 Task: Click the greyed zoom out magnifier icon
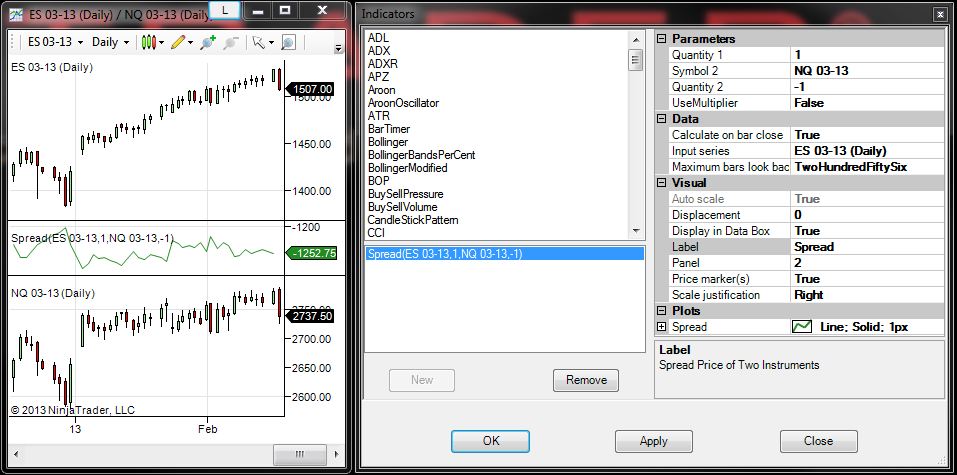click(x=231, y=42)
